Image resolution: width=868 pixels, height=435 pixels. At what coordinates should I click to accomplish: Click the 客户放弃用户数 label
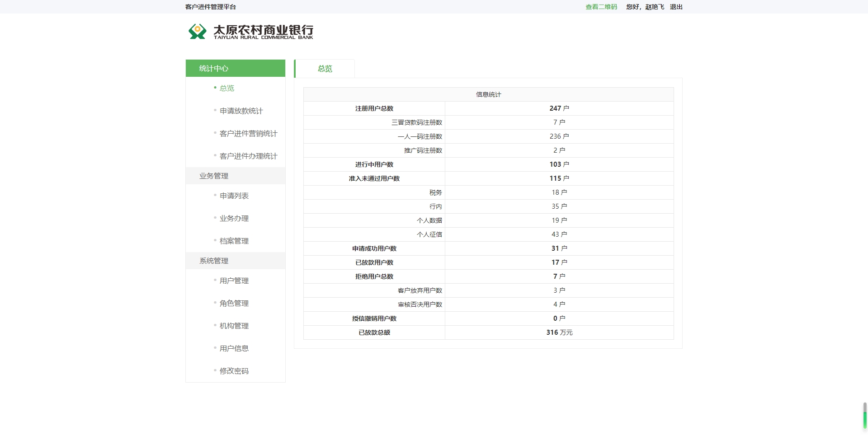tap(420, 290)
